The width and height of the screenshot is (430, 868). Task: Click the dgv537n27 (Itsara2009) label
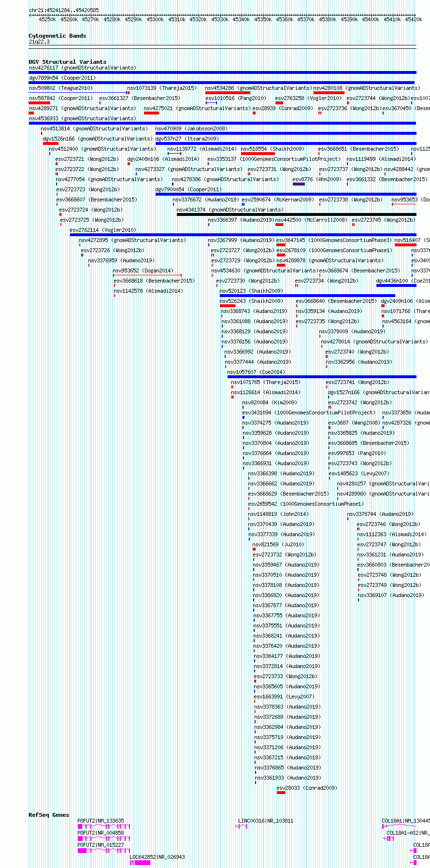click(187, 139)
